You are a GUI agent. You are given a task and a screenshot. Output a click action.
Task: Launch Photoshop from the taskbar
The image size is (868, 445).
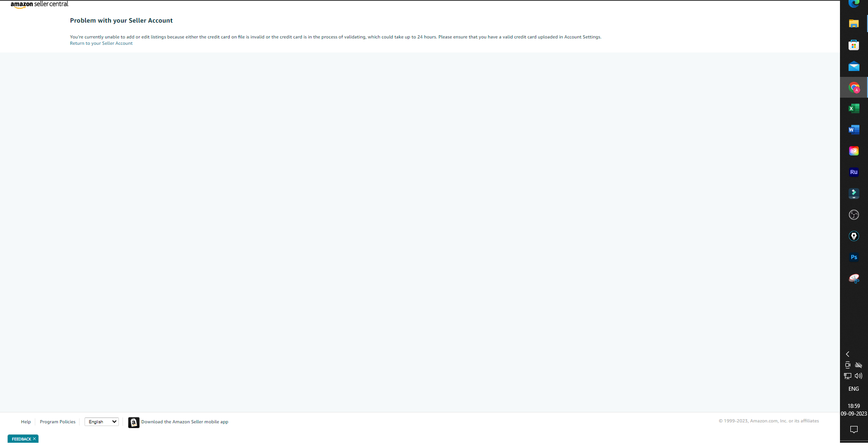tap(854, 257)
